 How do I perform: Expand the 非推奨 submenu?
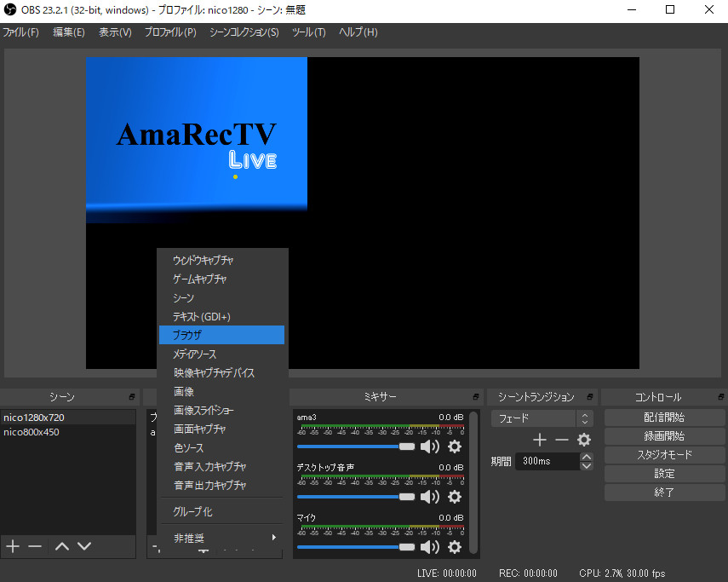click(x=222, y=538)
